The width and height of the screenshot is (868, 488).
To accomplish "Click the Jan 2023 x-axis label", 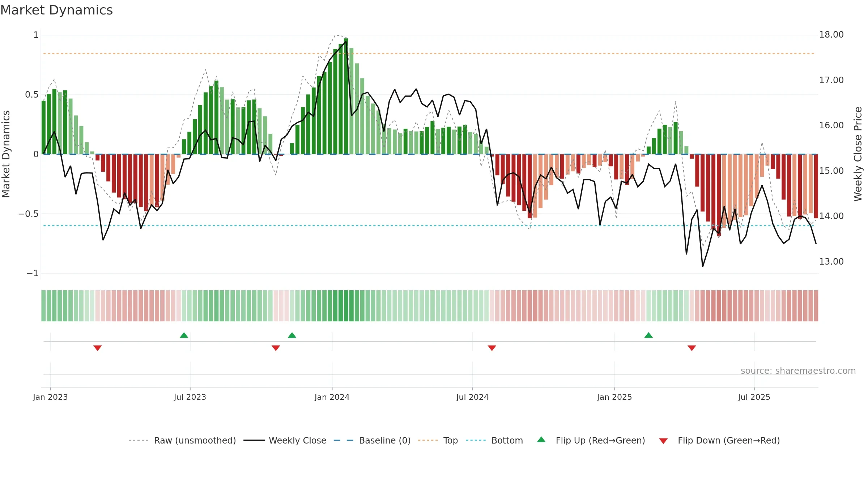I will coord(50,397).
